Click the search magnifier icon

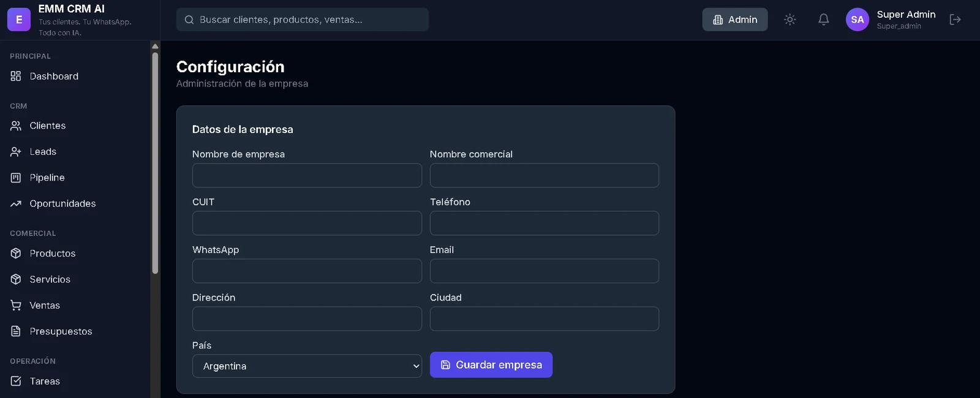click(x=189, y=20)
